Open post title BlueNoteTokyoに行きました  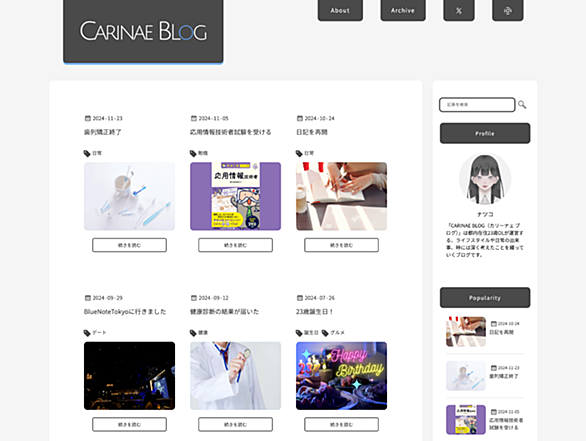click(x=125, y=311)
